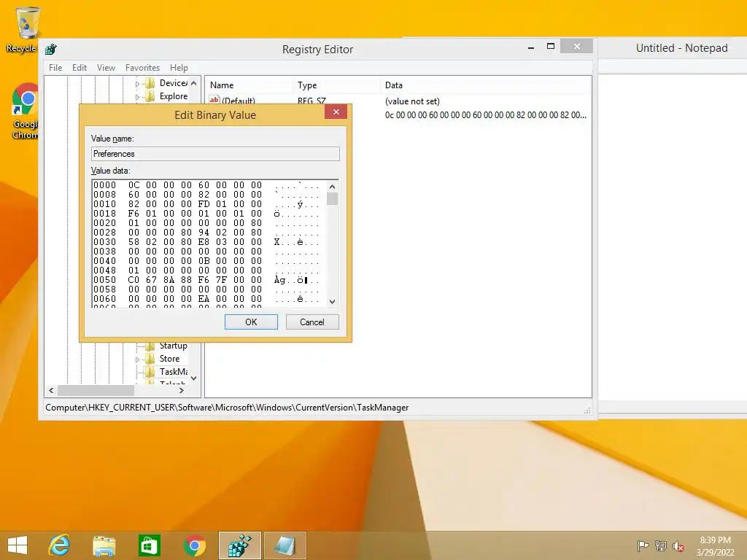Click the Data column header
Viewport: 747px width, 560px height.
(x=485, y=85)
